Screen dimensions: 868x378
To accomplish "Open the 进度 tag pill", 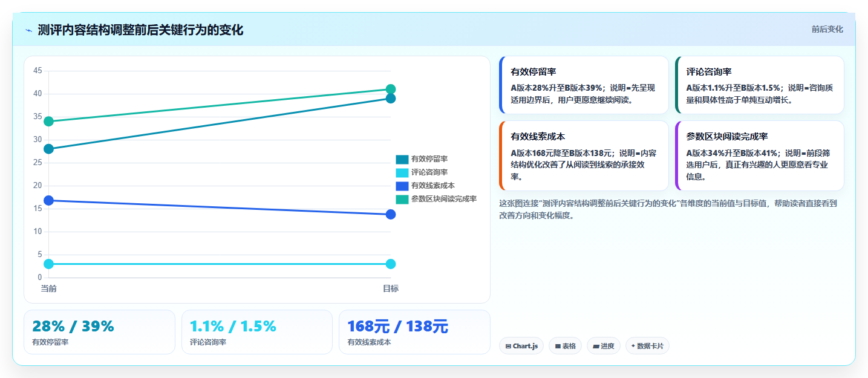I will click(604, 346).
